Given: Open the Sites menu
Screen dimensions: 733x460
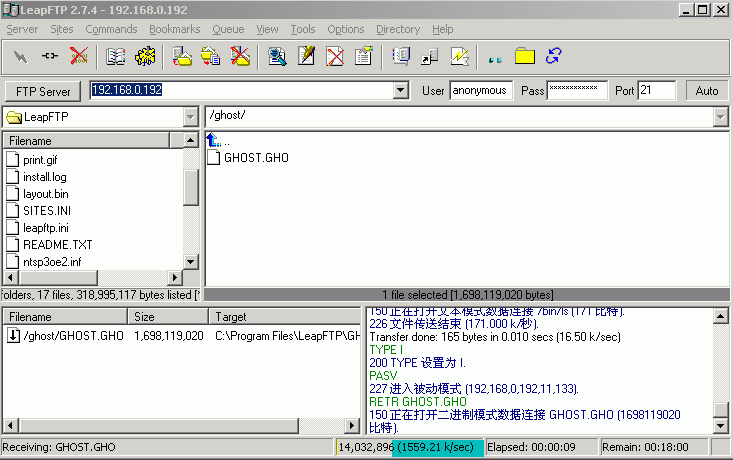Looking at the screenshot, I should click(x=62, y=29).
